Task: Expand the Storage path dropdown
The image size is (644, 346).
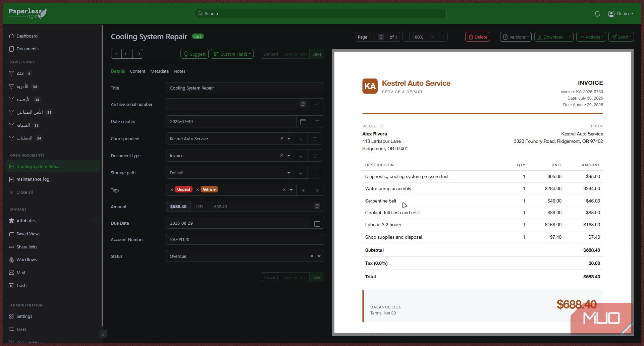Action: coord(289,173)
